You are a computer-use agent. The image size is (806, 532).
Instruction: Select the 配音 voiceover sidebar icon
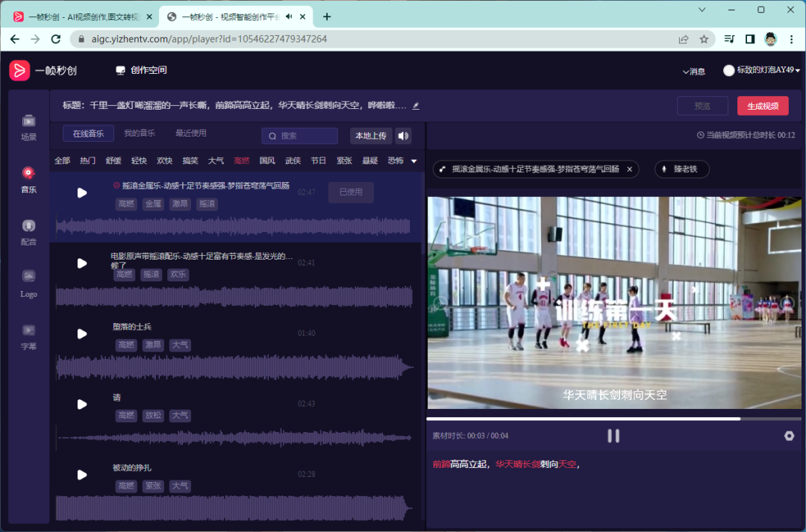point(28,225)
